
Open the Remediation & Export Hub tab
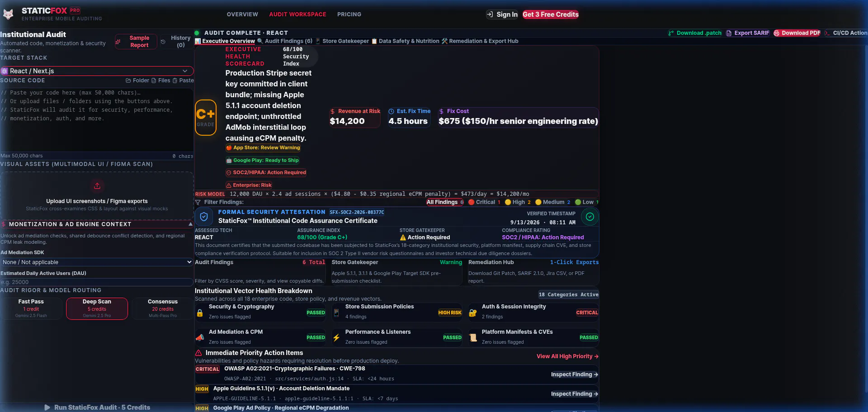480,41
